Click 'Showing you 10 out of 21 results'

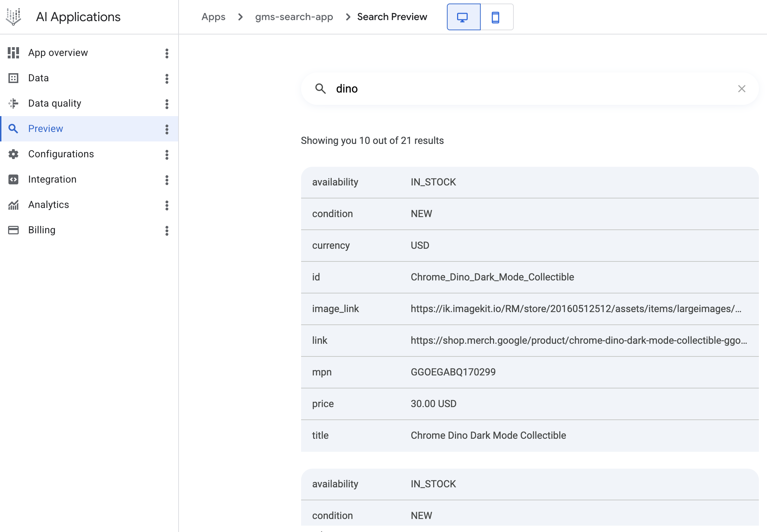click(372, 141)
